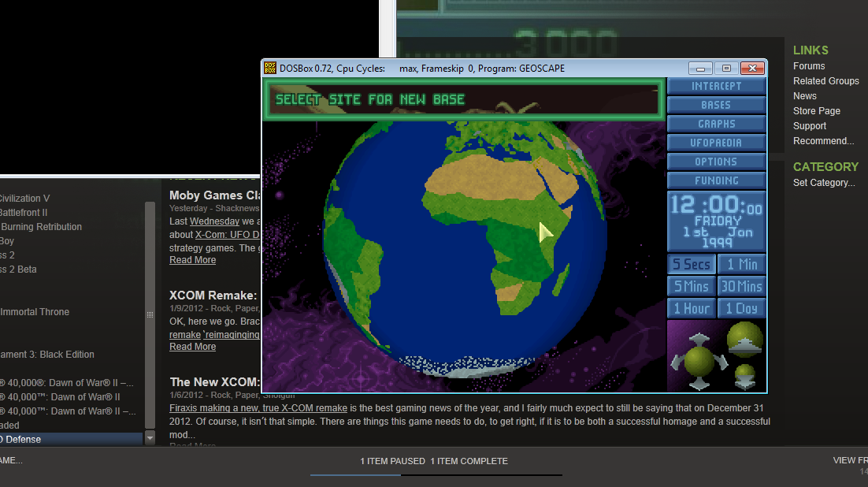Set time speed to 1 Day
This screenshot has width=868, height=487.
[x=742, y=309]
